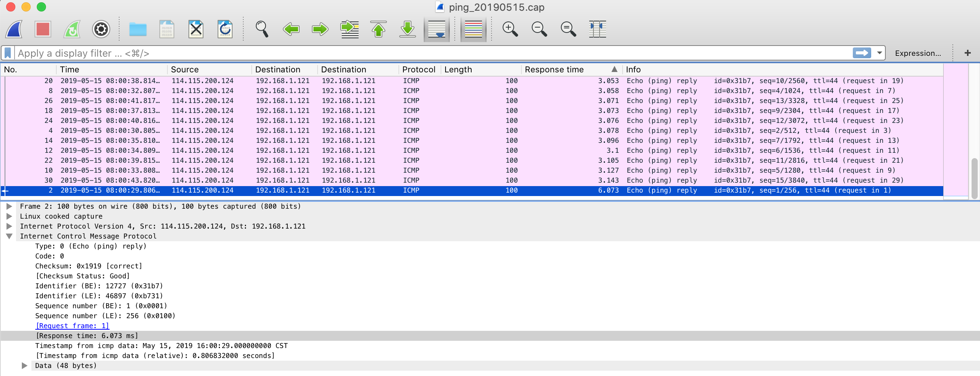
Task: Find a packet using the search tool
Action: pos(262,29)
